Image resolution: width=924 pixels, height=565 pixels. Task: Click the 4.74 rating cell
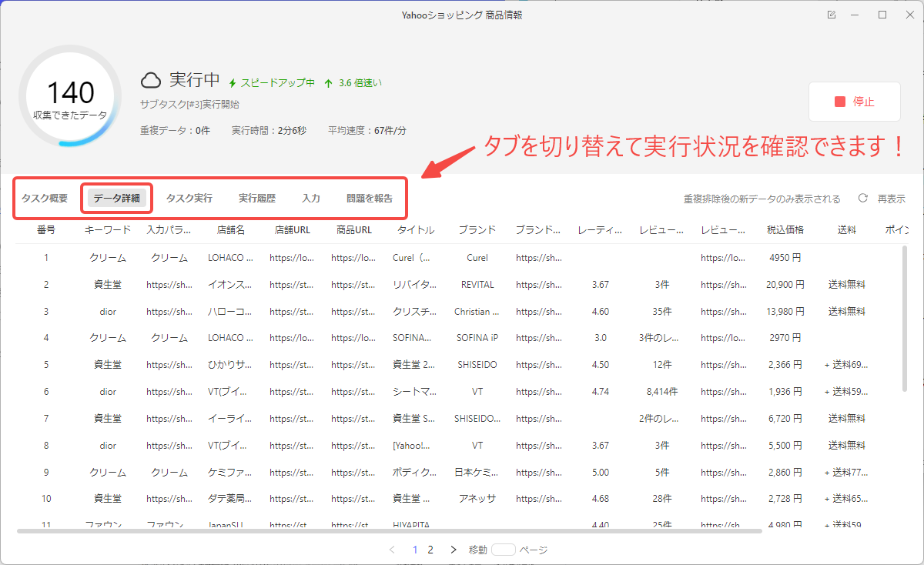point(601,392)
